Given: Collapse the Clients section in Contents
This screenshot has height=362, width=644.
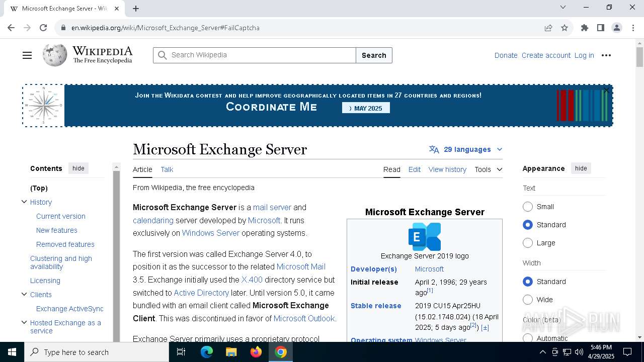Looking at the screenshot, I should pos(24,294).
